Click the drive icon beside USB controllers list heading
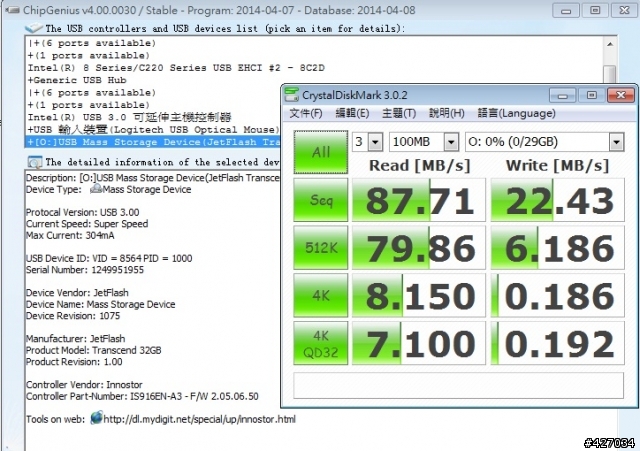The height and width of the screenshot is (451, 640). pyautogui.click(x=34, y=28)
